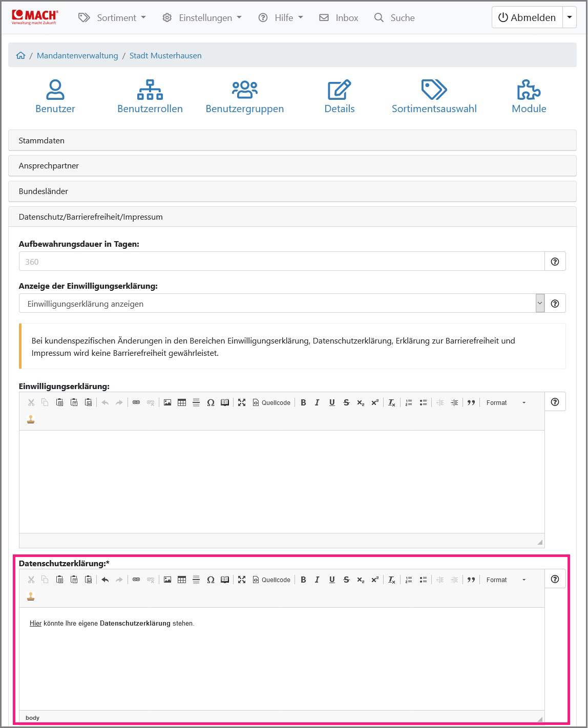Click the stamp placeholder icon in Datenschutzerklärung toolbar
The width and height of the screenshot is (588, 728).
point(30,595)
